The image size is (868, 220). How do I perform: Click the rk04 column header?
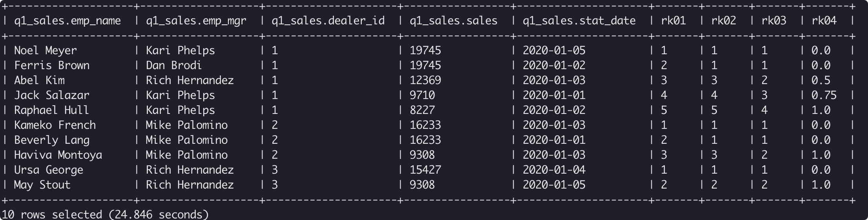(824, 21)
